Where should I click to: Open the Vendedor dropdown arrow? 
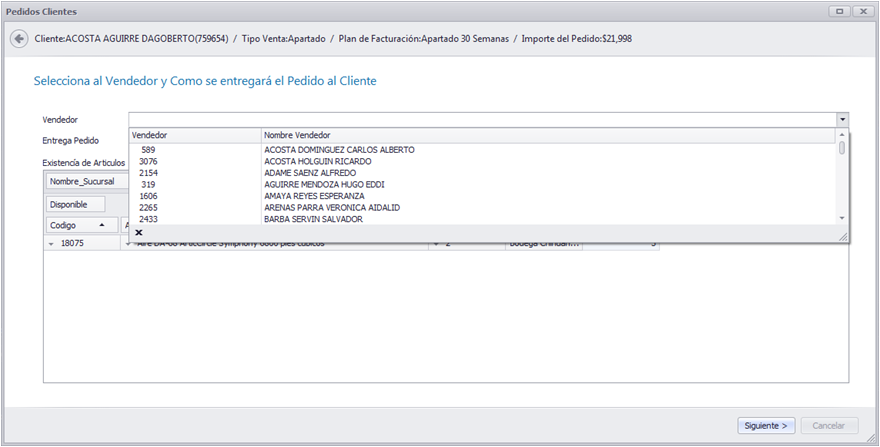842,120
